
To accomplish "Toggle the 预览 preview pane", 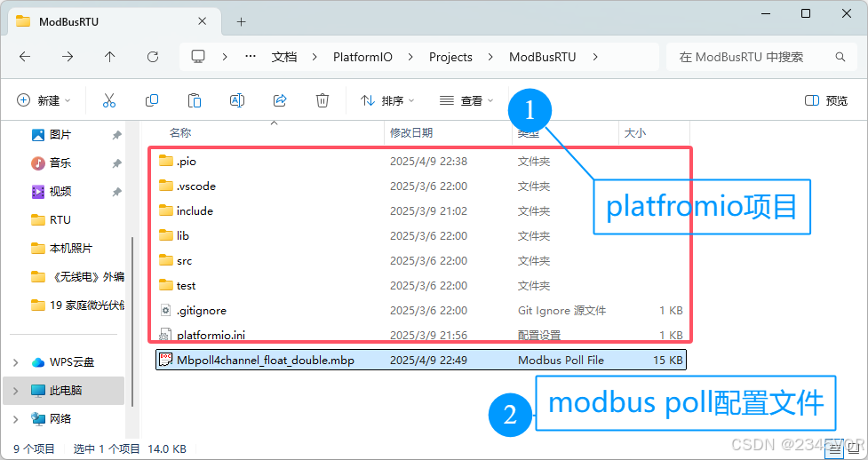I will click(x=826, y=100).
